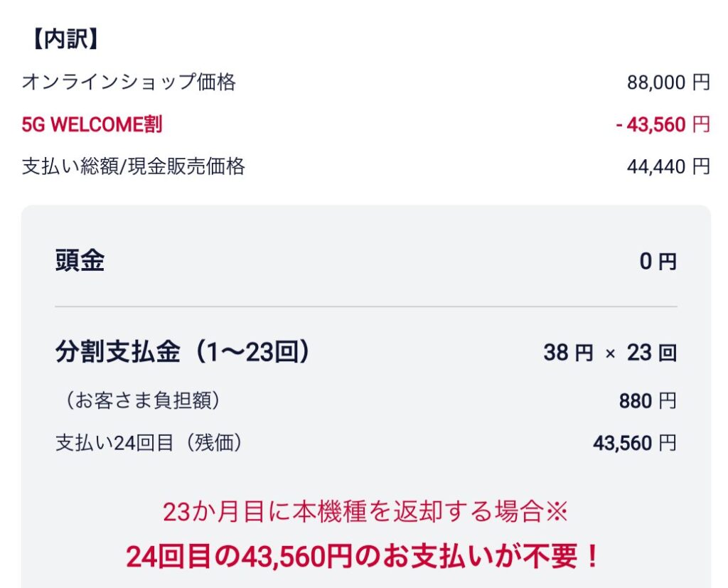Click the 分割支払金（1〜23回） heading
Image resolution: width=728 pixels, height=588 pixels.
pyautogui.click(x=183, y=352)
